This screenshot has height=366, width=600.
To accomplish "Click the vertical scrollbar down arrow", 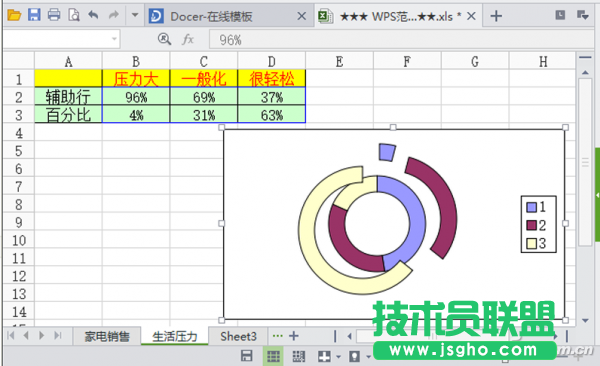I will pos(585,320).
